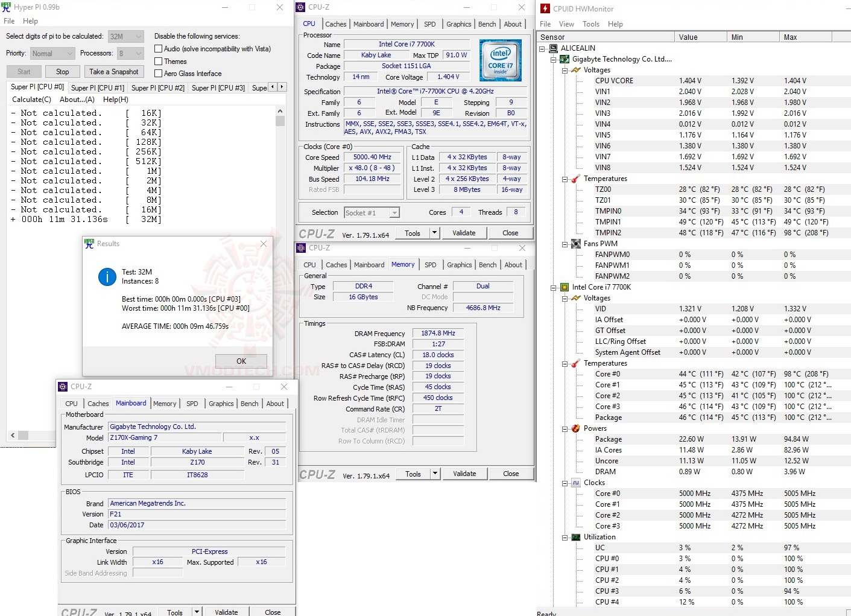Enable the Themes checkbox

coord(158,61)
